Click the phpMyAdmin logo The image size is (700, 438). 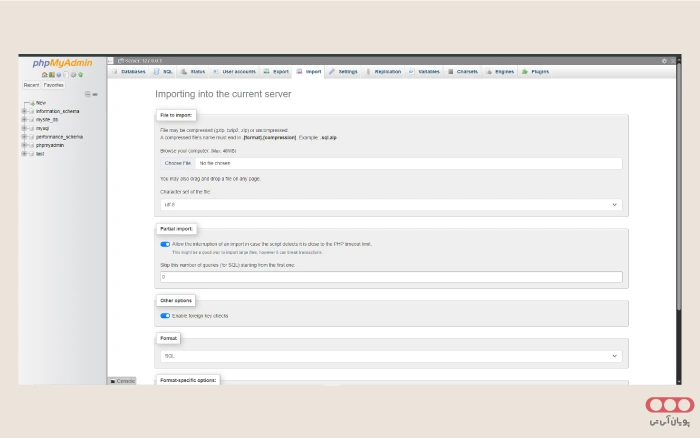pos(62,63)
